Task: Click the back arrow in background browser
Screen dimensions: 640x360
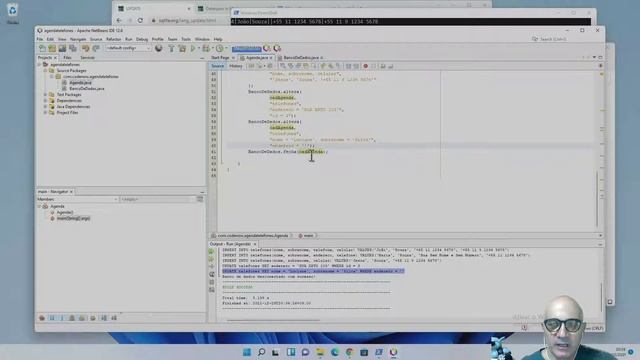Action: pos(119,20)
